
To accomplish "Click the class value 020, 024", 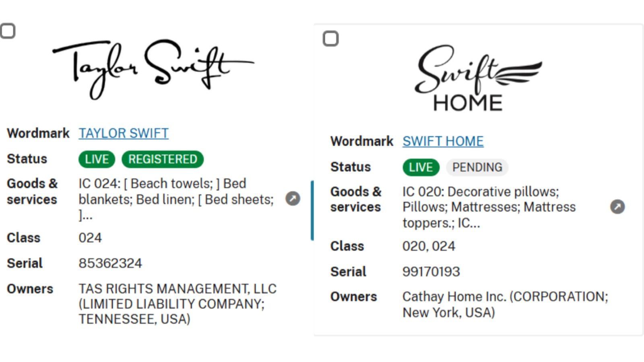I will (x=429, y=246).
